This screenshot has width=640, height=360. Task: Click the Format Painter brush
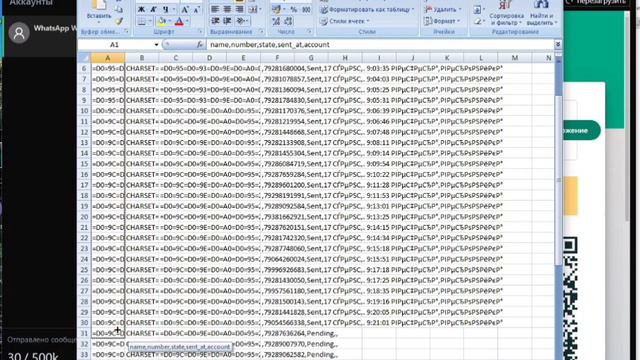[119, 22]
